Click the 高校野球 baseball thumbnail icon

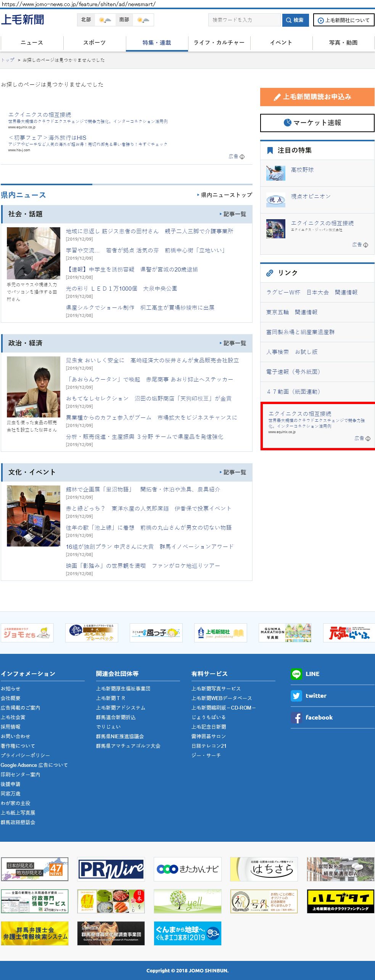click(275, 173)
